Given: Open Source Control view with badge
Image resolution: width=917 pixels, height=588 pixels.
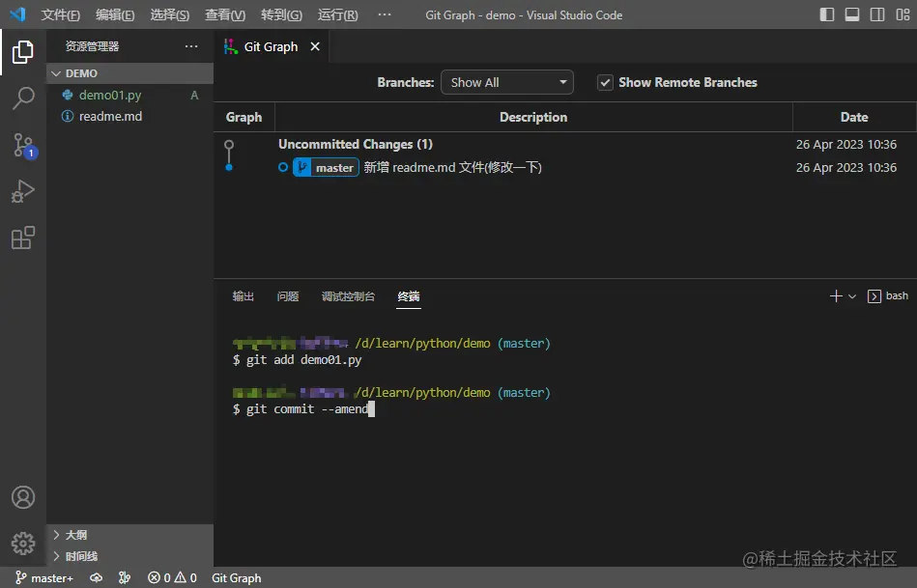Looking at the screenshot, I should coord(23,146).
